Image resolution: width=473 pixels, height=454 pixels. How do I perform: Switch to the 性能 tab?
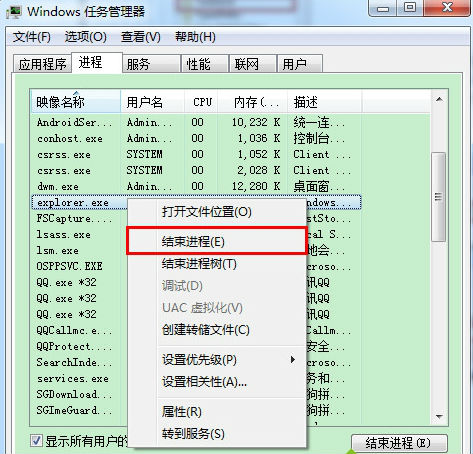pos(205,64)
